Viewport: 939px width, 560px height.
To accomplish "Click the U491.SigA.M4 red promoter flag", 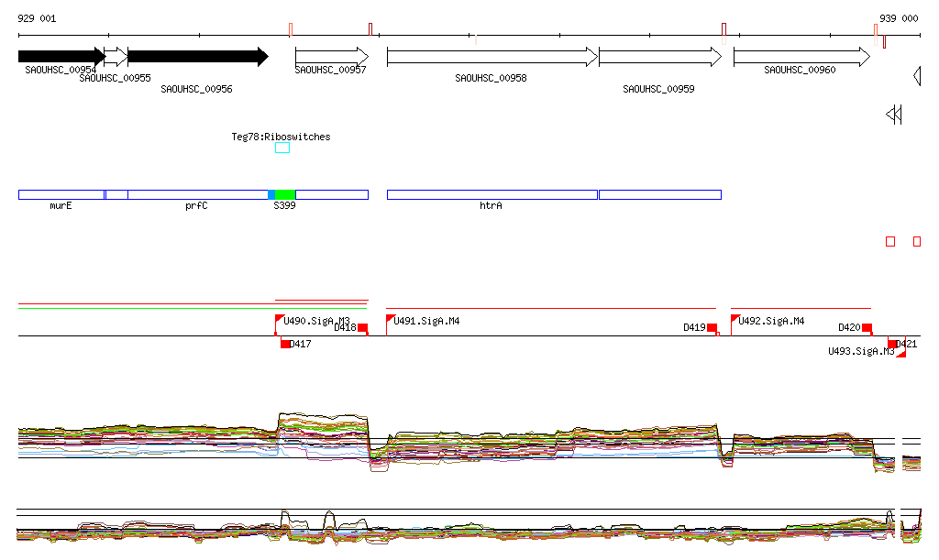I will 391,319.
